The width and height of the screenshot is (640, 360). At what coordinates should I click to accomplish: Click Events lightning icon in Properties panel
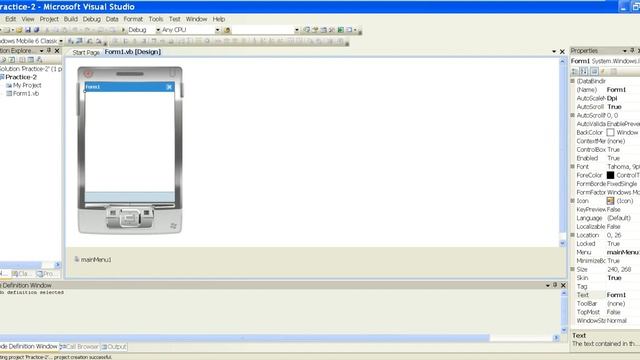604,71
